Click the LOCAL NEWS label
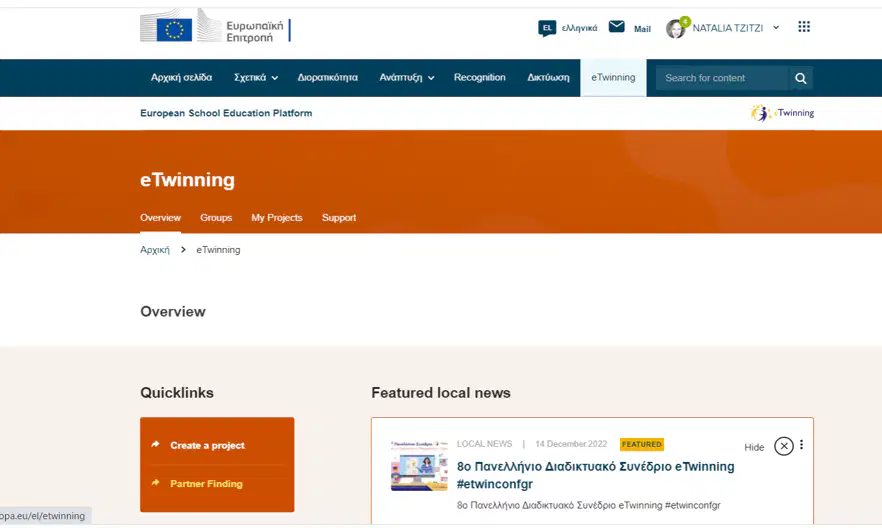 pos(484,444)
